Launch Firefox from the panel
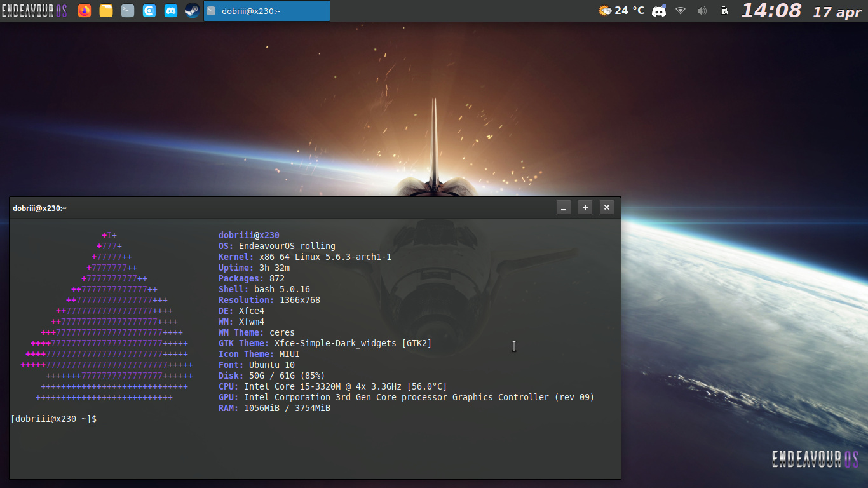Screen dimensions: 868x488 (x=85, y=11)
